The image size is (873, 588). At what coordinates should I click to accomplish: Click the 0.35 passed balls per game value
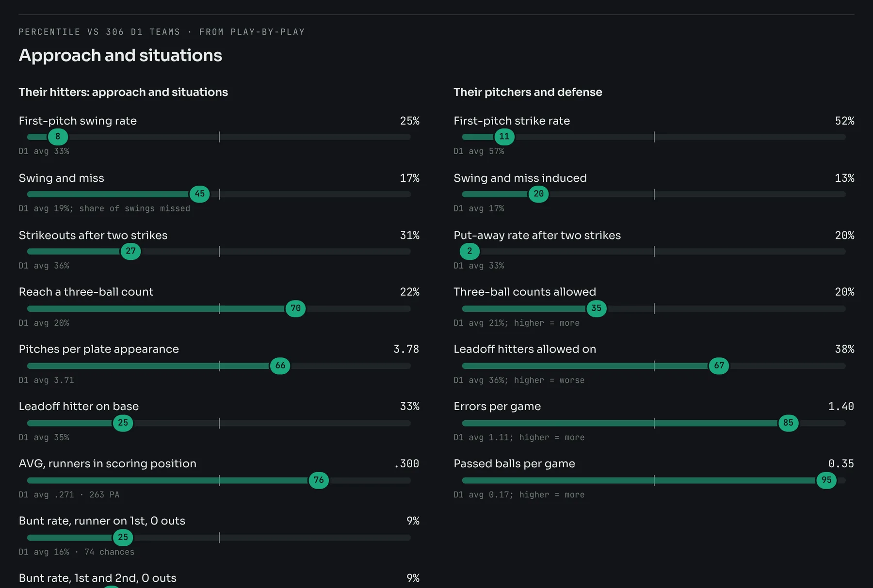click(841, 463)
